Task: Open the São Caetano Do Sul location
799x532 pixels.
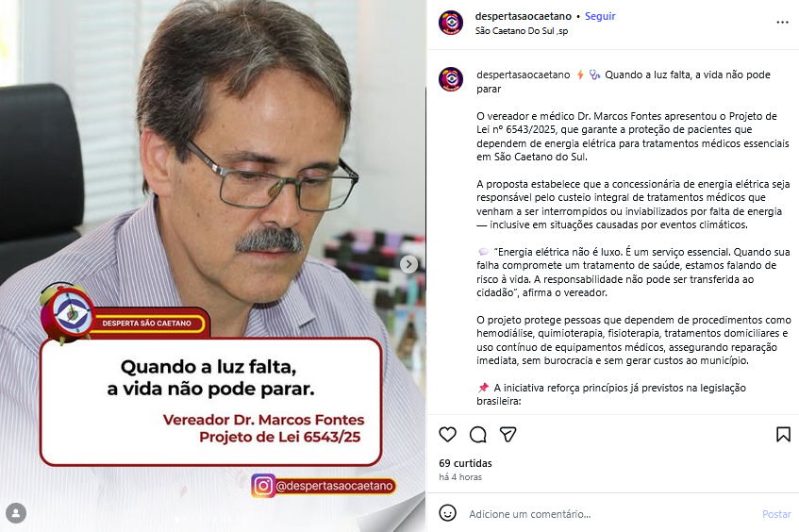Action: [522, 31]
